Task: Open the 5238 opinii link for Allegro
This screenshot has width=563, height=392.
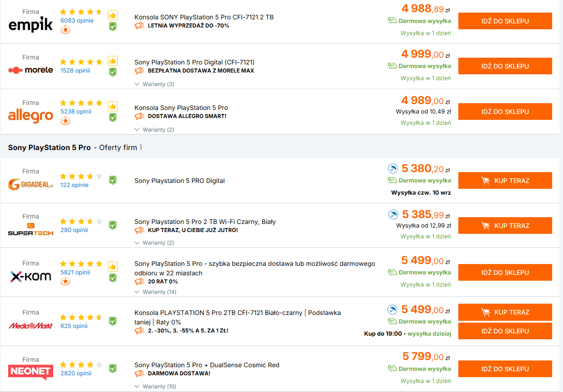Action: 76,111
